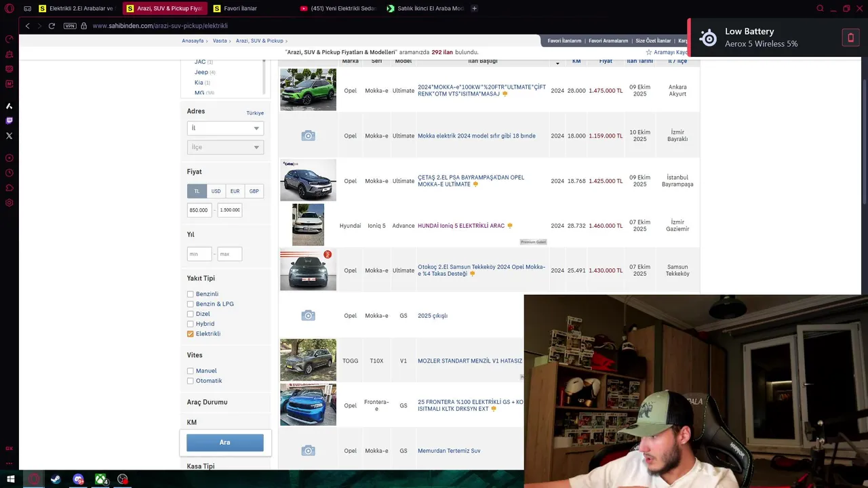Click the Anasayfa breadcrumb link
Screen dimensions: 868x488
click(193, 41)
